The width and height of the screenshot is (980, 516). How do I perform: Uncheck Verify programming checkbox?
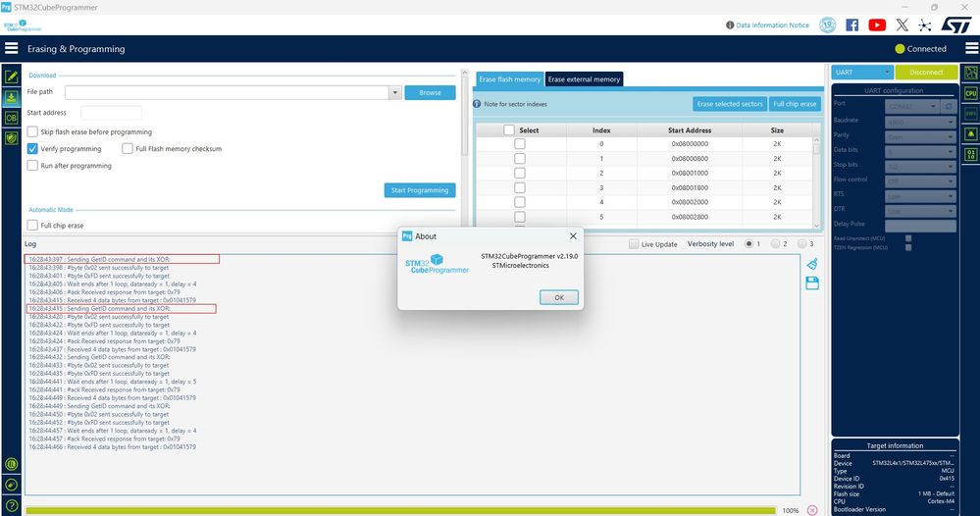pyautogui.click(x=32, y=149)
